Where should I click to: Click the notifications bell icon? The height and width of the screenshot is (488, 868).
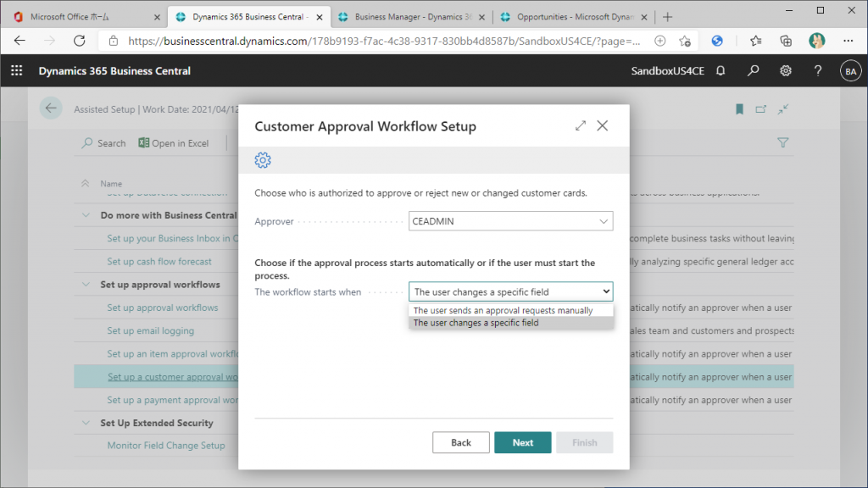point(721,71)
